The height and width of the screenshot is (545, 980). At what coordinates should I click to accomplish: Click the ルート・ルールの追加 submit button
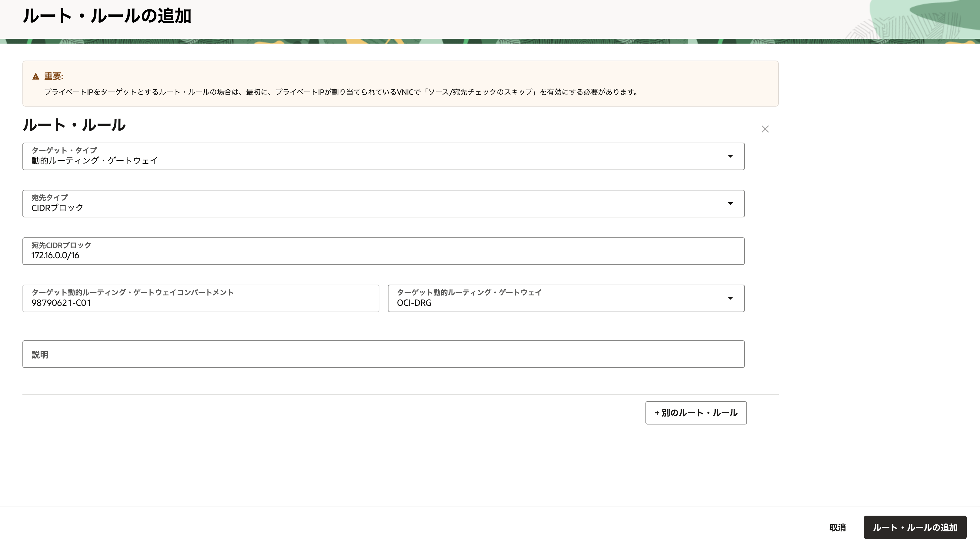click(915, 527)
